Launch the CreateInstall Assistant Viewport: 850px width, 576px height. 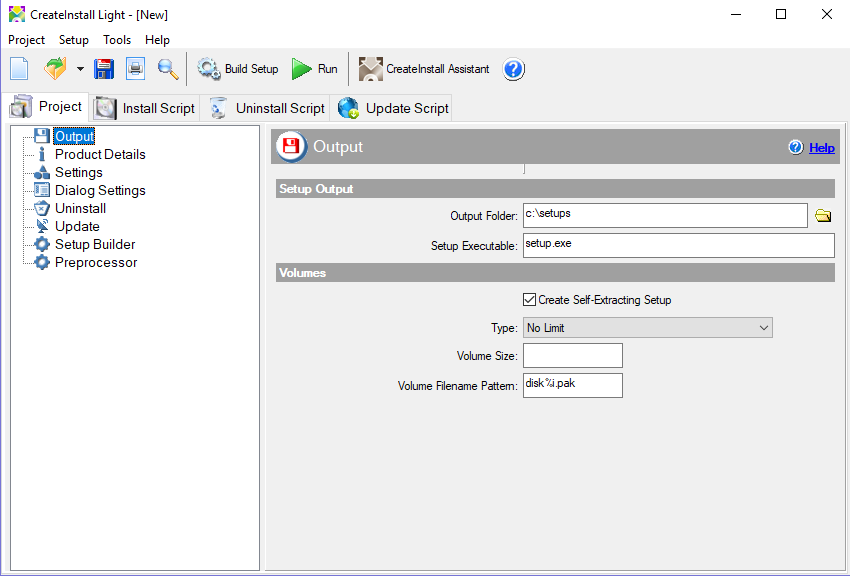424,69
